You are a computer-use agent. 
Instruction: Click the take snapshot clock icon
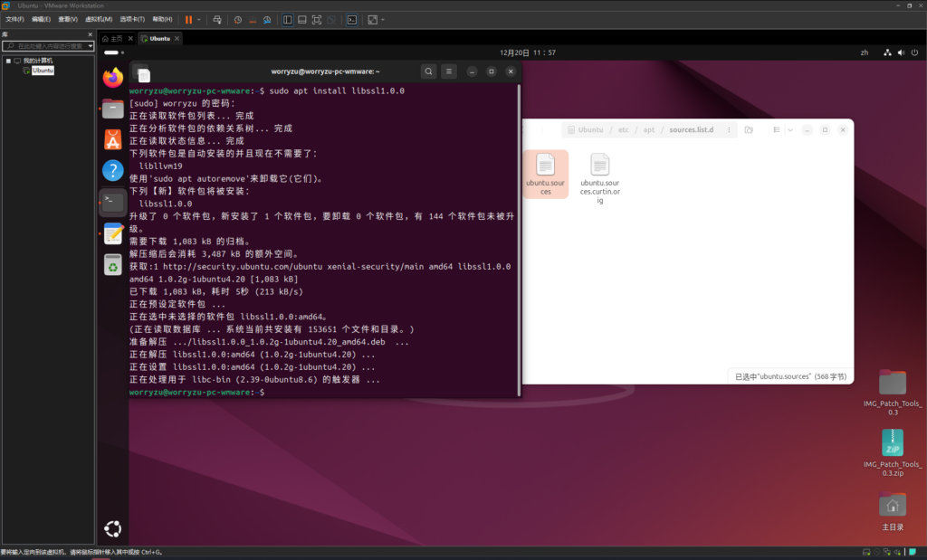(x=238, y=19)
